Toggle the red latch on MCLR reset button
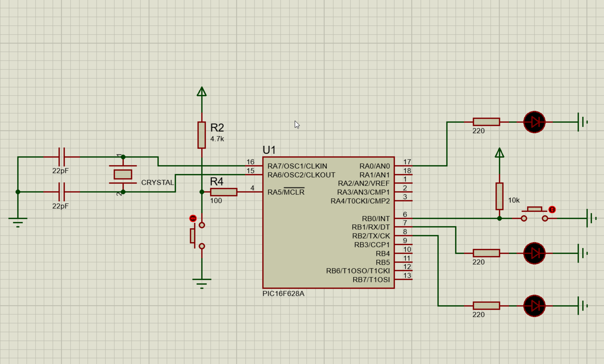604x364 pixels. pyautogui.click(x=193, y=218)
